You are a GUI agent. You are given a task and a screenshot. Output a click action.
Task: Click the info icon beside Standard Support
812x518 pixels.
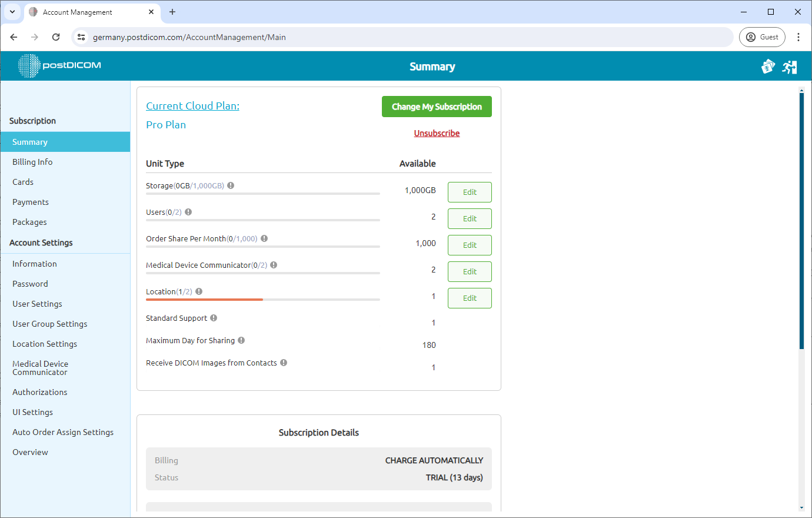(213, 317)
